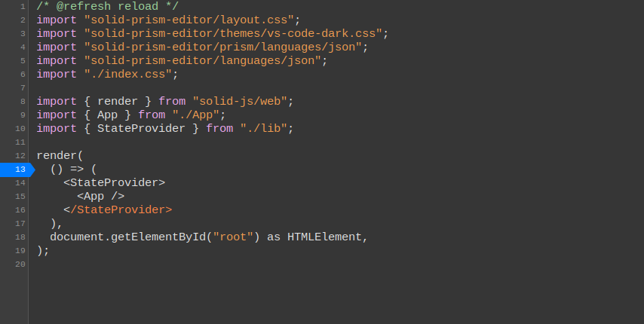Click the closing ');' on line 19
644x324 pixels.
click(x=43, y=250)
